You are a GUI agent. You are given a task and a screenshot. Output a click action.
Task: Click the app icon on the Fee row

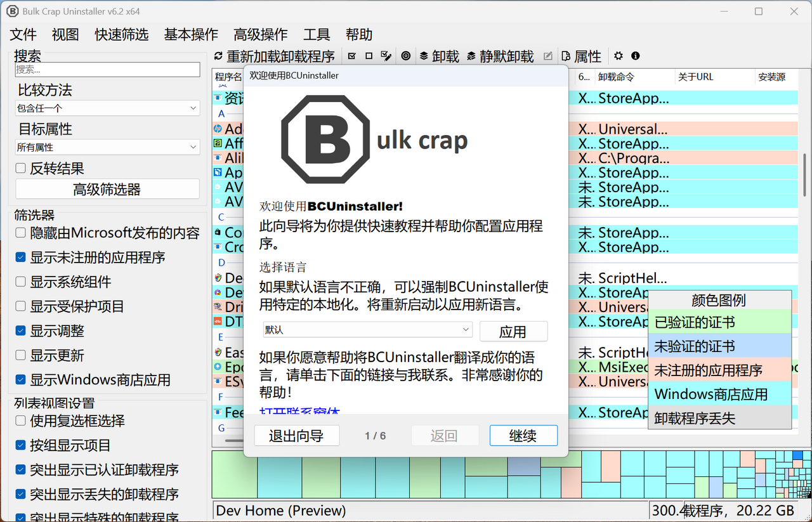click(218, 412)
